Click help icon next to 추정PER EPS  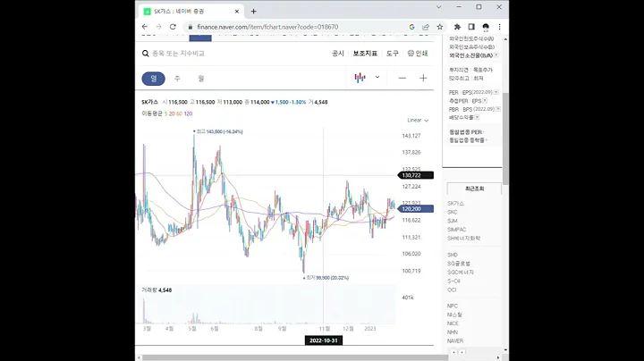click(485, 100)
